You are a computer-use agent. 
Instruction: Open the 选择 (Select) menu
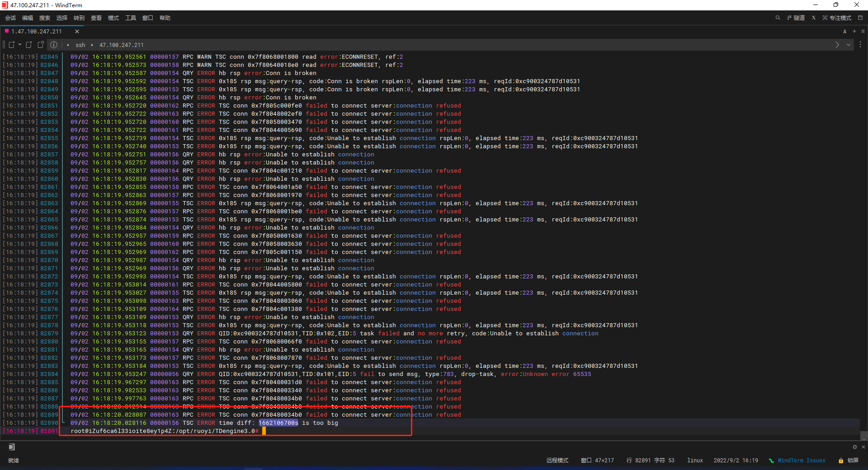pyautogui.click(x=62, y=18)
